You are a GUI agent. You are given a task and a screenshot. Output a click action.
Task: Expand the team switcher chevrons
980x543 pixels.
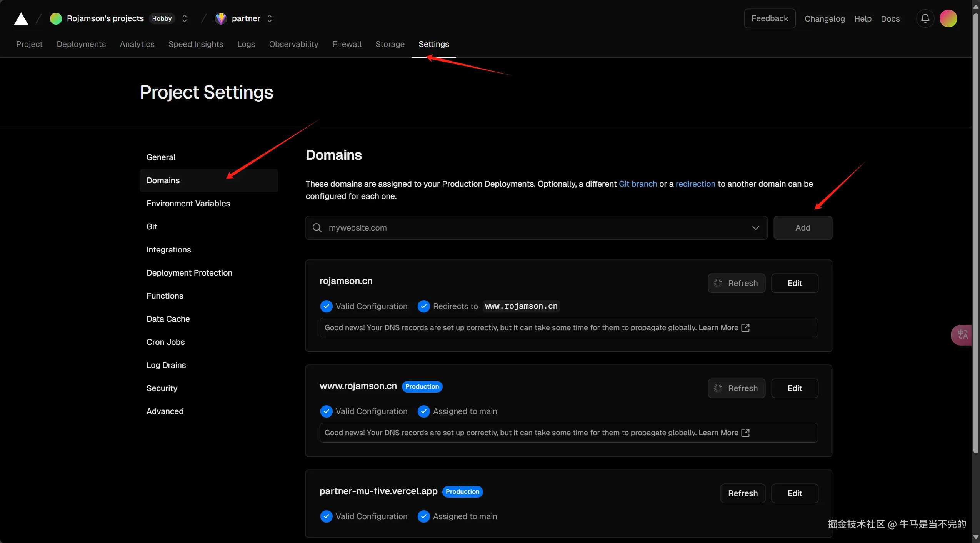185,18
